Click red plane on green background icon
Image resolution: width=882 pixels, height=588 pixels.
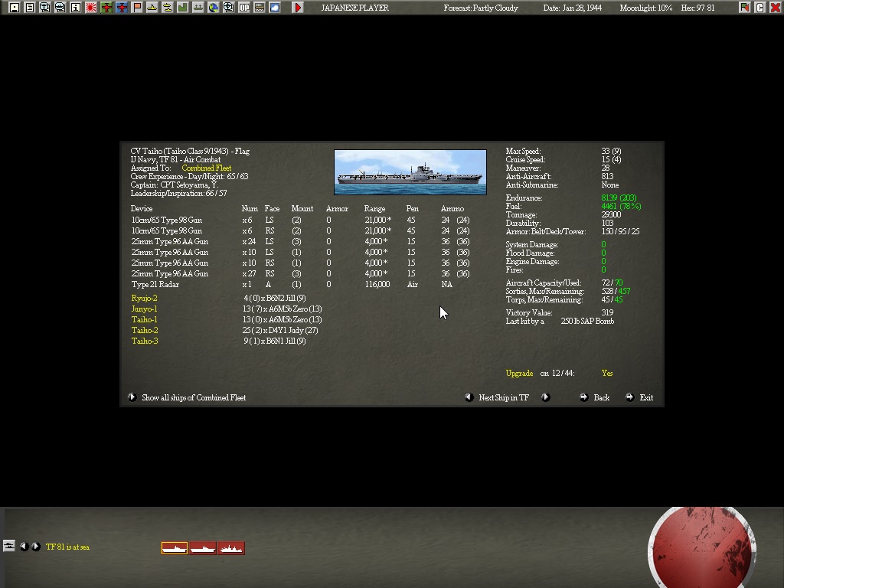pos(106,8)
